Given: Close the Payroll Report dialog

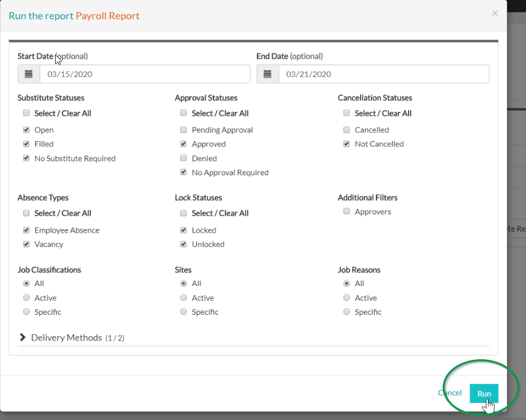Looking at the screenshot, I should coord(495,13).
